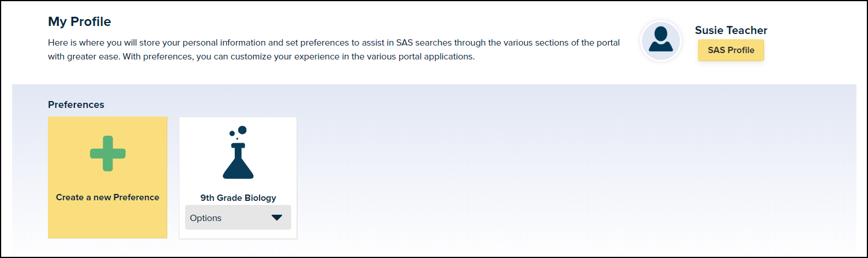Click the Preferences section heading
Viewport: 868px width, 258px height.
pos(76,104)
